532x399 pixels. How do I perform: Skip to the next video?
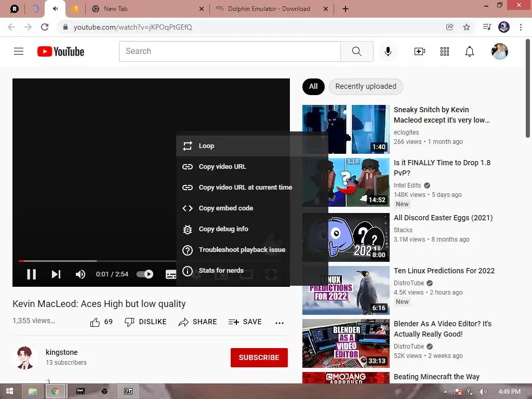point(56,274)
